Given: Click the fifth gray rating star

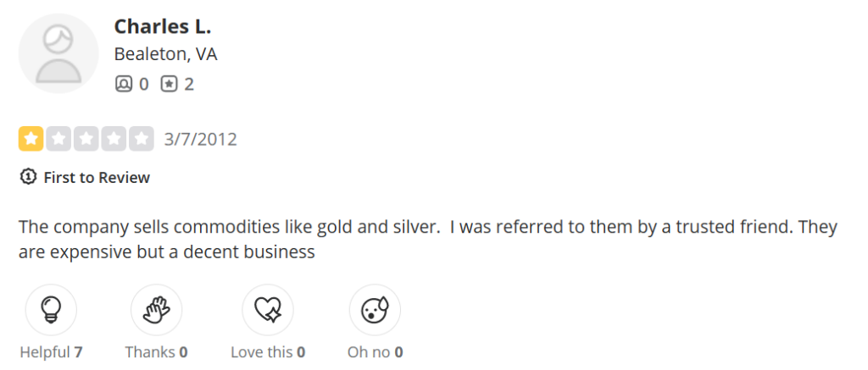Looking at the screenshot, I should 141,139.
